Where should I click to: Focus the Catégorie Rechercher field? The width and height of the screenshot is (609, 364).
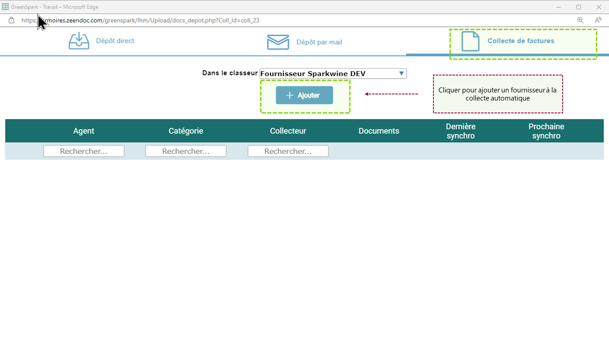[186, 151]
